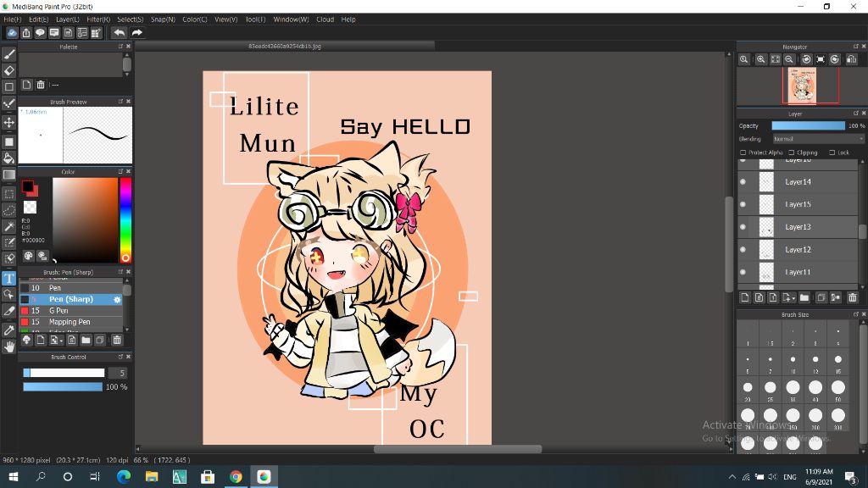This screenshot has width=868, height=488.
Task: Delete brush with Brush panel trash icon
Action: coord(117,340)
